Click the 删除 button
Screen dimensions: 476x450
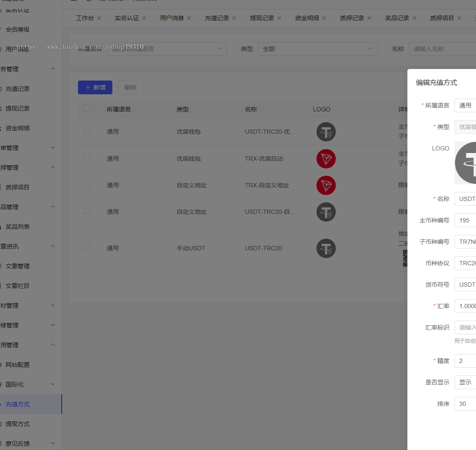pos(130,87)
